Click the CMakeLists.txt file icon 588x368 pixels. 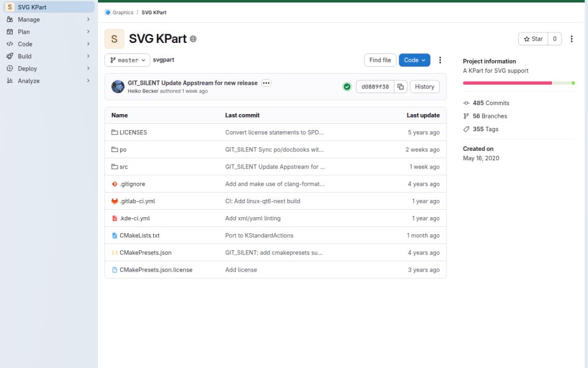[115, 236]
